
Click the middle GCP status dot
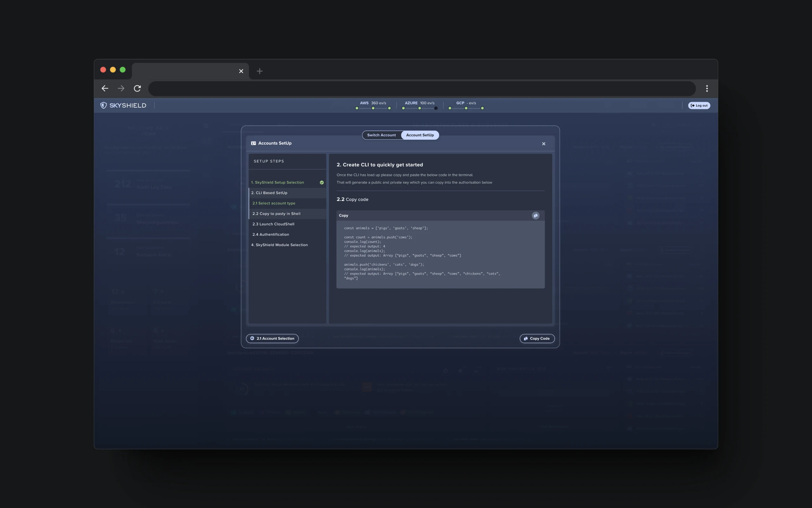tap(466, 108)
